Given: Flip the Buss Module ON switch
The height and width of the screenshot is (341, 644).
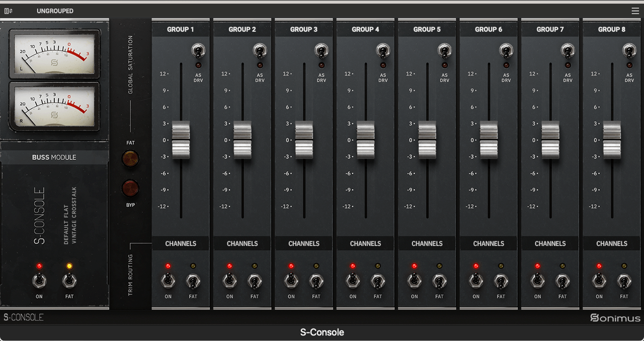Looking at the screenshot, I should pyautogui.click(x=39, y=280).
